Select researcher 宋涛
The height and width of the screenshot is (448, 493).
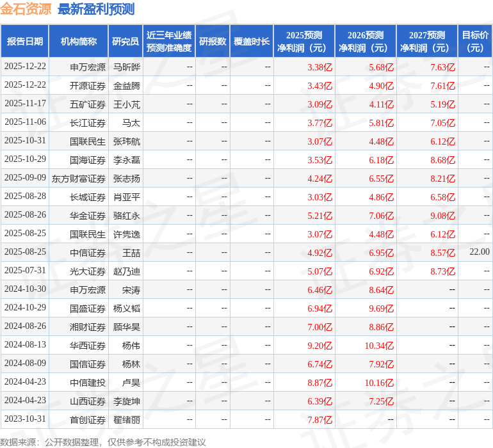131,290
